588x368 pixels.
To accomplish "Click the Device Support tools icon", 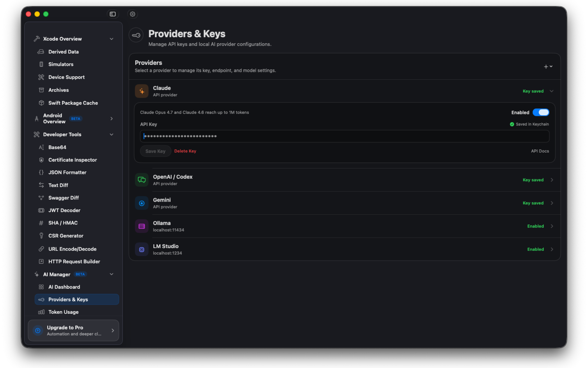I will (x=41, y=77).
